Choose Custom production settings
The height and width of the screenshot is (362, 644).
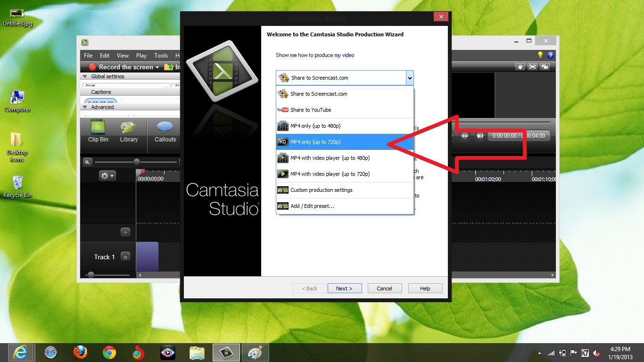pyautogui.click(x=345, y=190)
